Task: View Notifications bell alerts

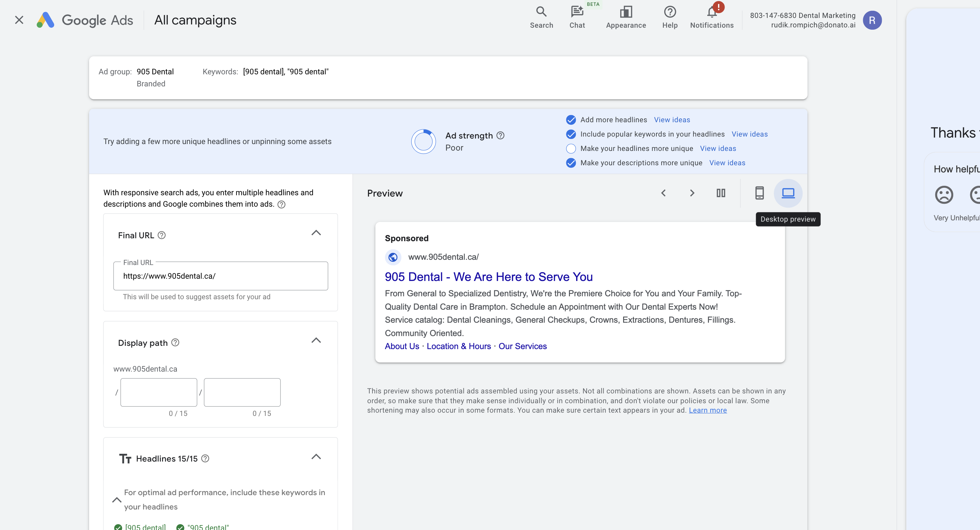Action: 712,17
